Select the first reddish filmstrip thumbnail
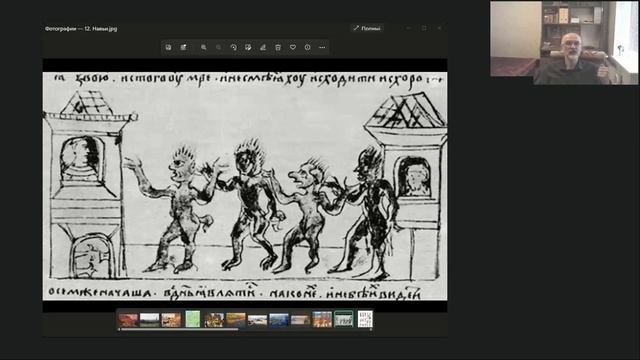640x360 pixels. click(x=128, y=320)
